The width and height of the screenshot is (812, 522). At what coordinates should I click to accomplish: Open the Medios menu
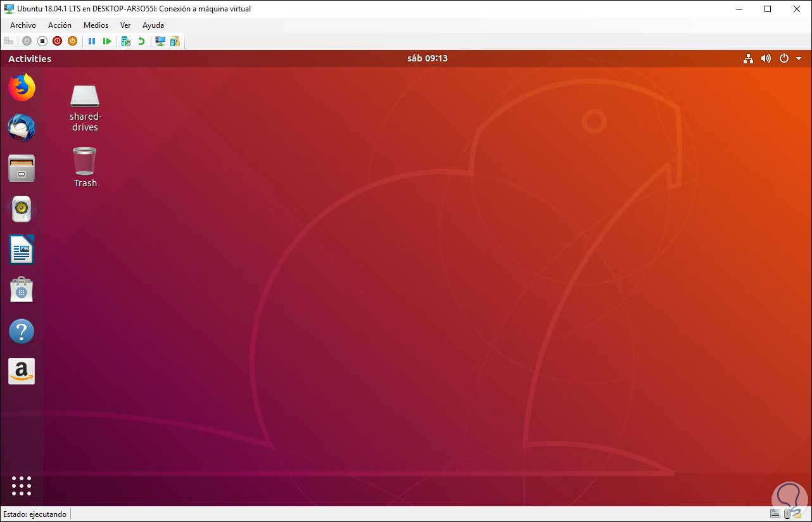coord(96,25)
